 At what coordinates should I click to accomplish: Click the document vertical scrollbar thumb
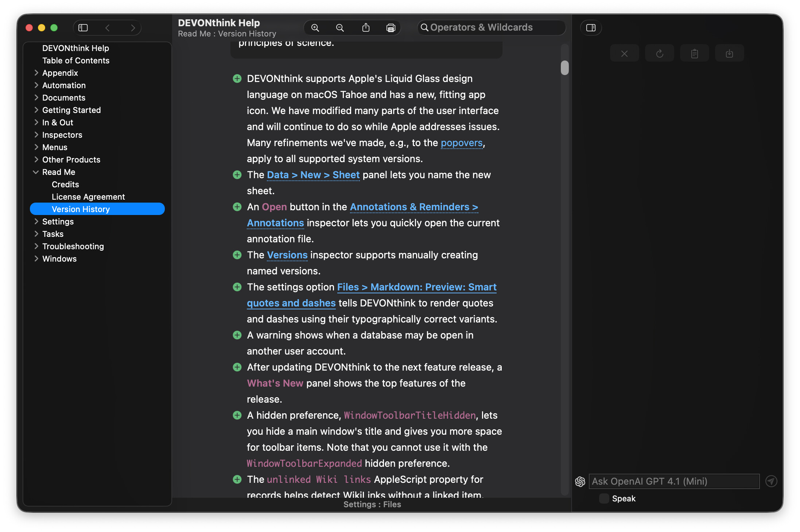[x=564, y=68]
